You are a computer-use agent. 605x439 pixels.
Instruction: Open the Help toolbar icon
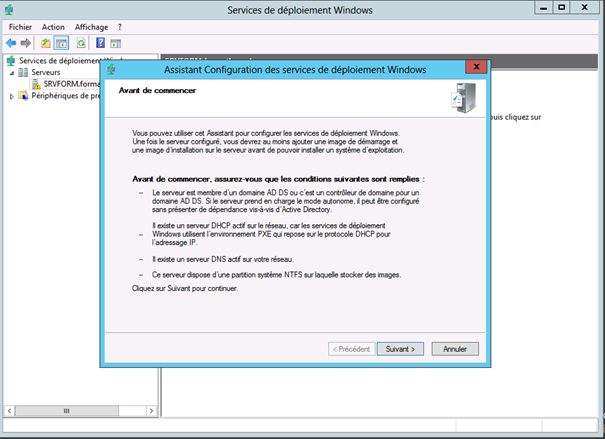pyautogui.click(x=100, y=43)
